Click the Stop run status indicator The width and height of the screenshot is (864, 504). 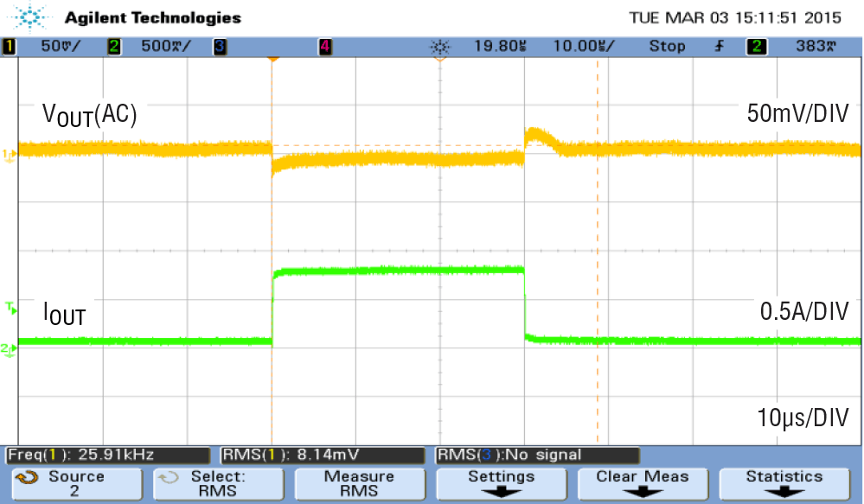tap(667, 47)
